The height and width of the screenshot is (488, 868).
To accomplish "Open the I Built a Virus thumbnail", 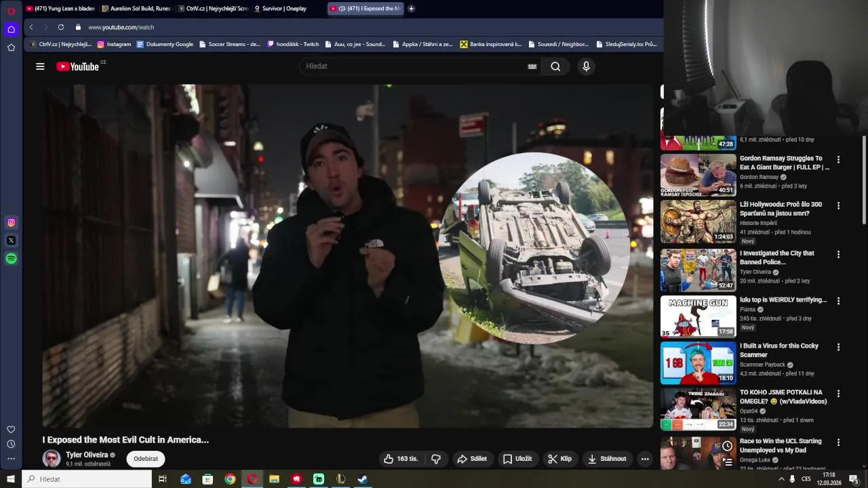I will click(x=698, y=363).
